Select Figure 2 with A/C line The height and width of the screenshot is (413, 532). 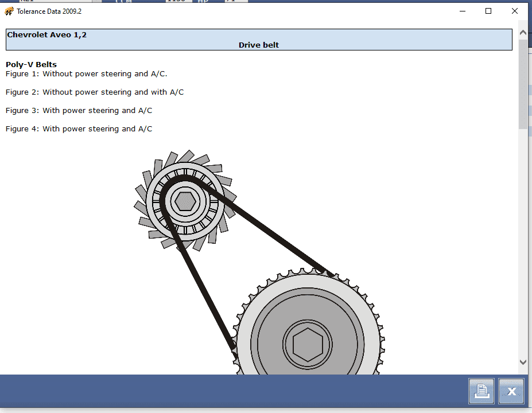point(95,92)
